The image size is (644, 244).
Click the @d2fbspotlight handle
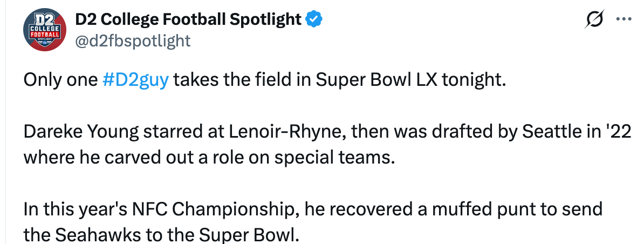(132, 41)
